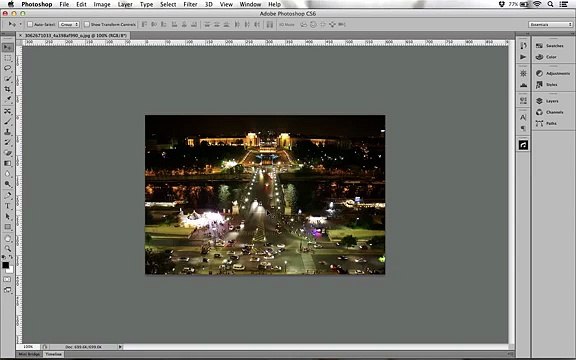Viewport: 576px width, 360px height.
Task: Expand the narrow collapsed panel column
Action: [528, 34]
